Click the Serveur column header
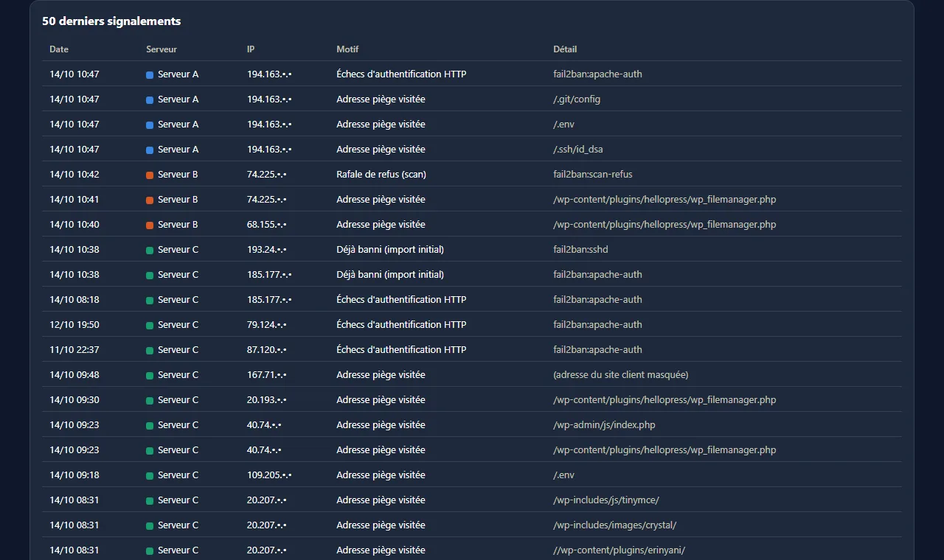944x560 pixels. tap(162, 49)
